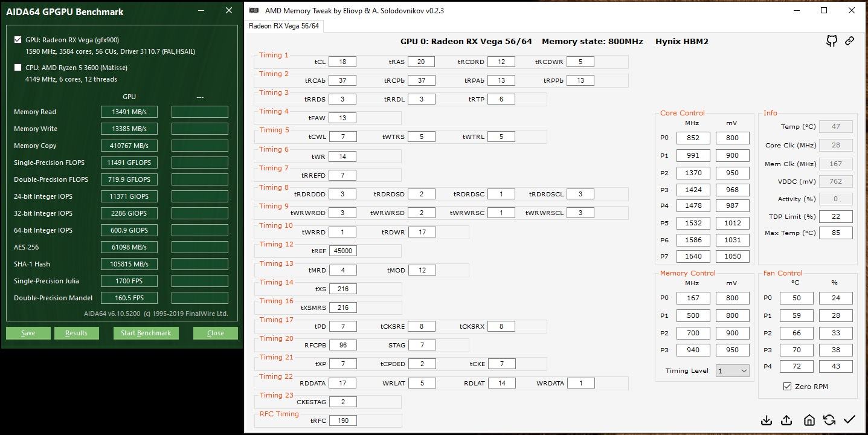The height and width of the screenshot is (435, 868).
Task: Click the tXSMRS input field
Action: tap(342, 308)
